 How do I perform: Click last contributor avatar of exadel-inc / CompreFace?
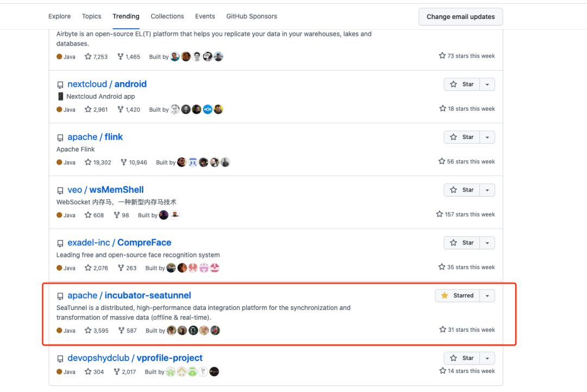tap(215, 268)
